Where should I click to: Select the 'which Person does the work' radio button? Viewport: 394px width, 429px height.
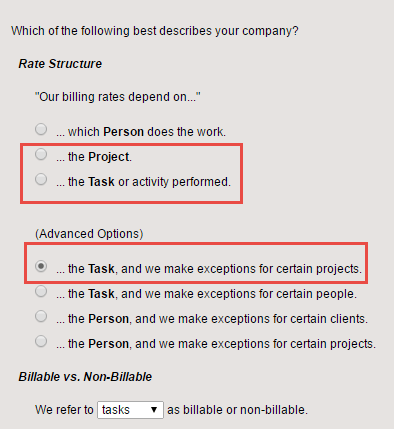41,129
